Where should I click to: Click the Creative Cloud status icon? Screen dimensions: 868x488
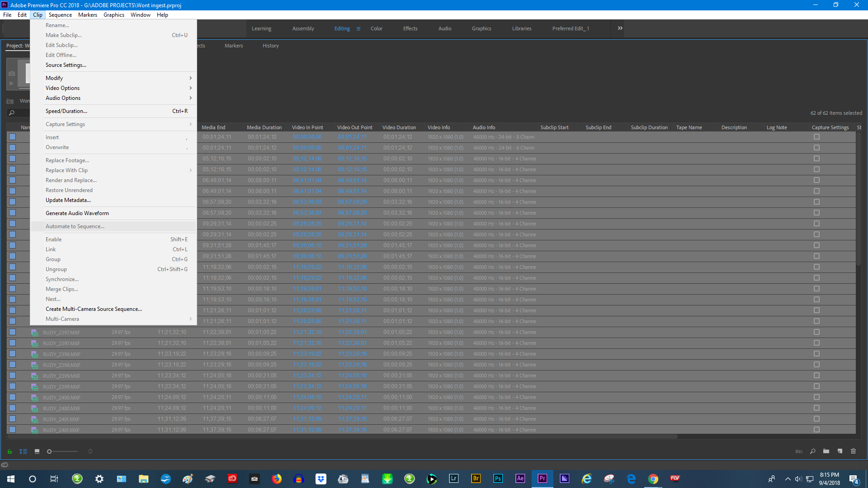(5, 465)
